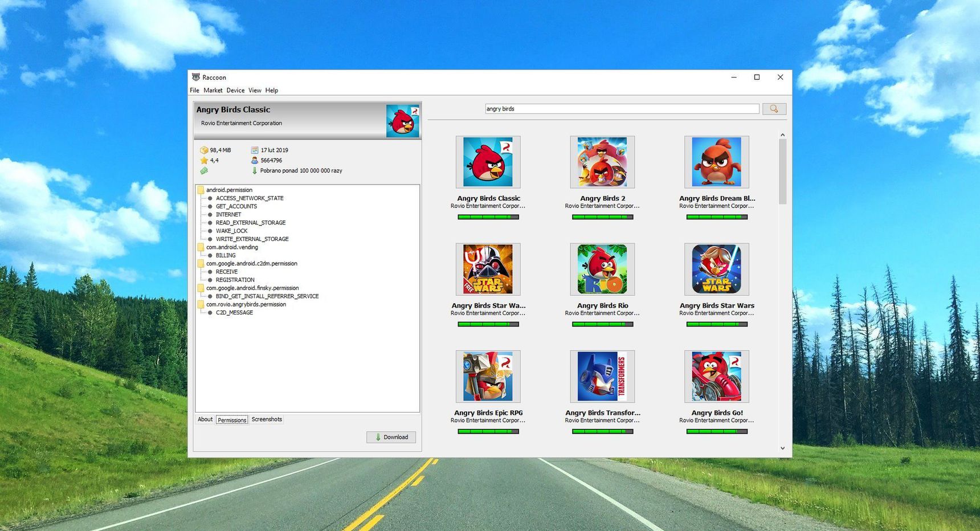Open the Help menu
Screen dimensions: 980x531
272,91
